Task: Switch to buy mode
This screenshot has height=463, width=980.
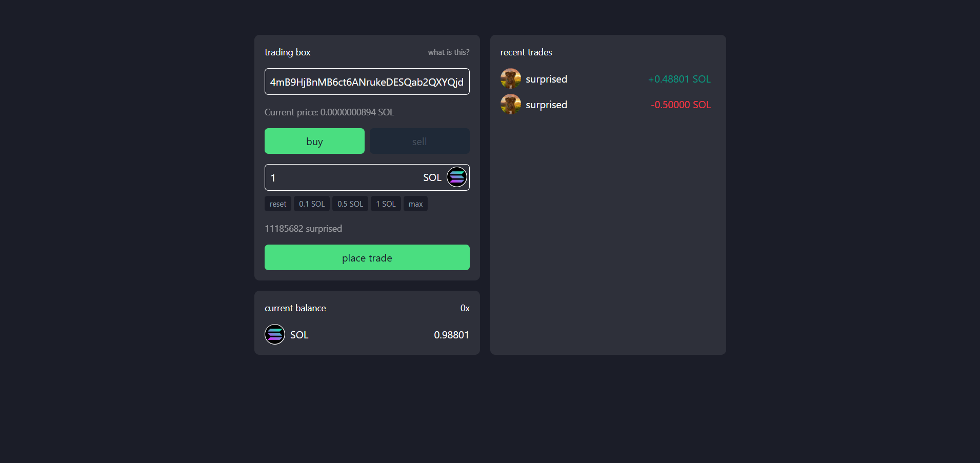Action: (314, 142)
